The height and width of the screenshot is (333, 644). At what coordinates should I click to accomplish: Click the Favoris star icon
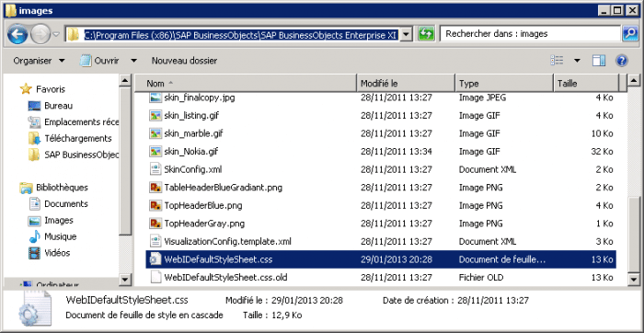pyautogui.click(x=26, y=88)
